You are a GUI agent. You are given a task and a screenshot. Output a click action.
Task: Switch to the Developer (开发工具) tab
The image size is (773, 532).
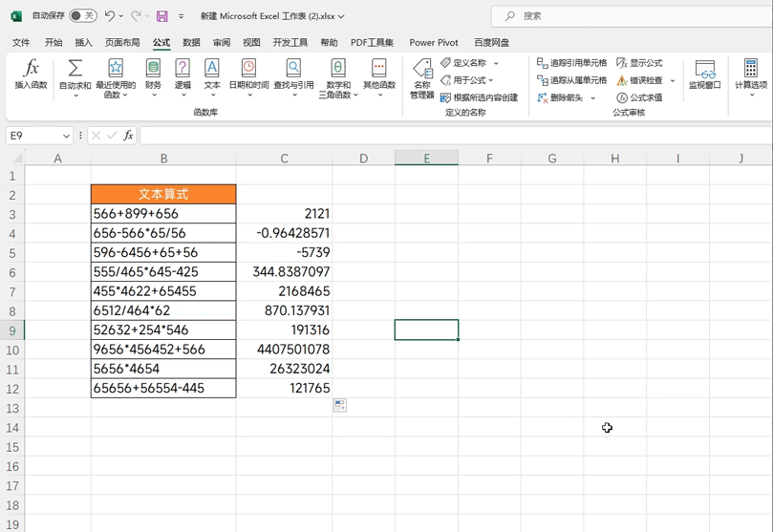(290, 43)
